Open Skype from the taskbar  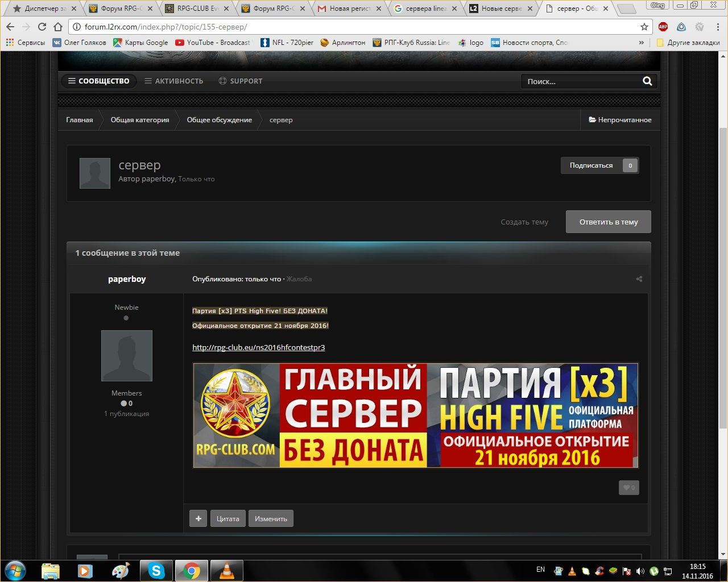pos(156,570)
